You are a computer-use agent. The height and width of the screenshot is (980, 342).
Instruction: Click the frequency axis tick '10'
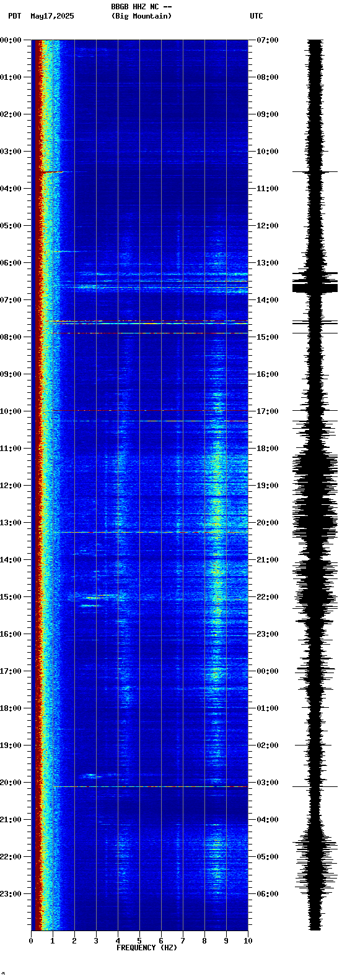[248, 941]
